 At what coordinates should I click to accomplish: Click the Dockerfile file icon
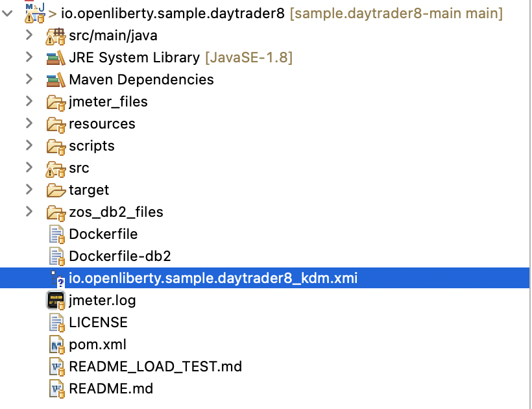pyautogui.click(x=56, y=234)
